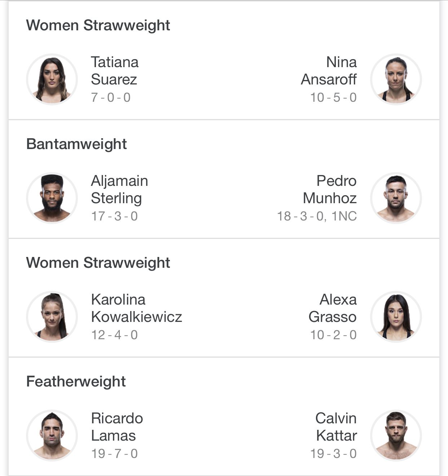This screenshot has width=448, height=476.
Task: Select the Featherweight bout heading
Action: point(76,381)
